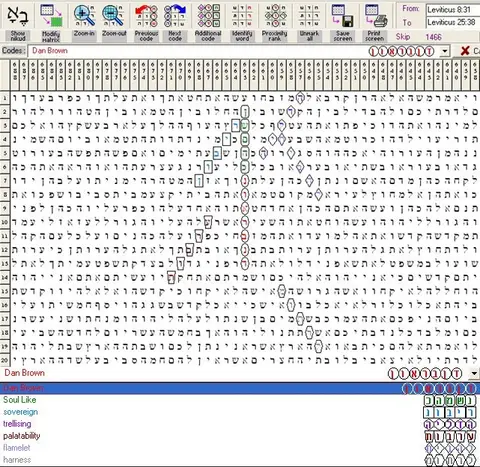Click the Skip value 1466
The image size is (480, 467).
click(x=433, y=37)
